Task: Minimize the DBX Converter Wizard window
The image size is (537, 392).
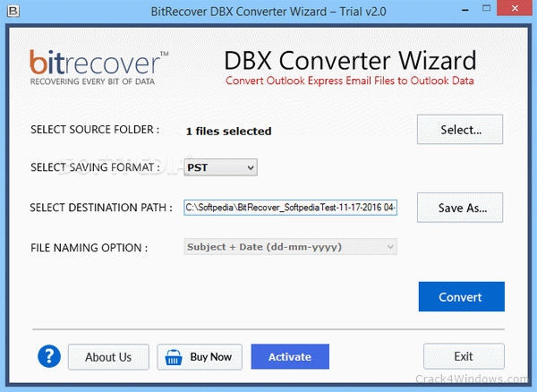Action: tap(465, 10)
